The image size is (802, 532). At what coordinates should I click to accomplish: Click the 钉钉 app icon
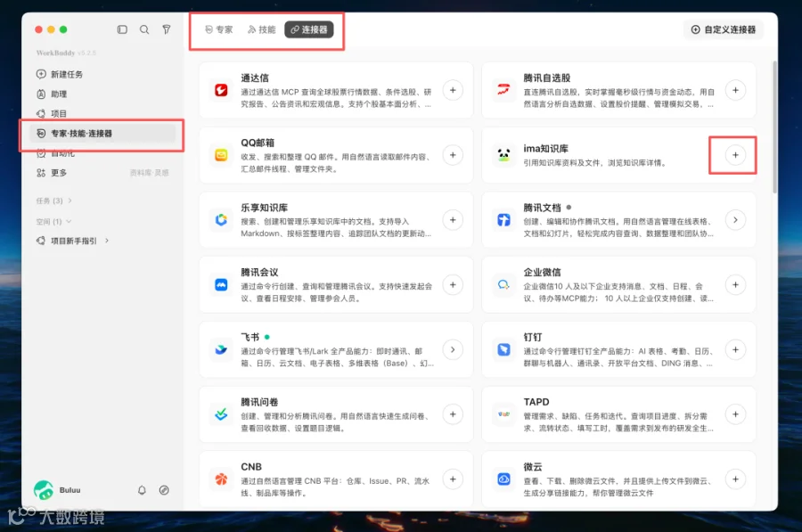503,350
